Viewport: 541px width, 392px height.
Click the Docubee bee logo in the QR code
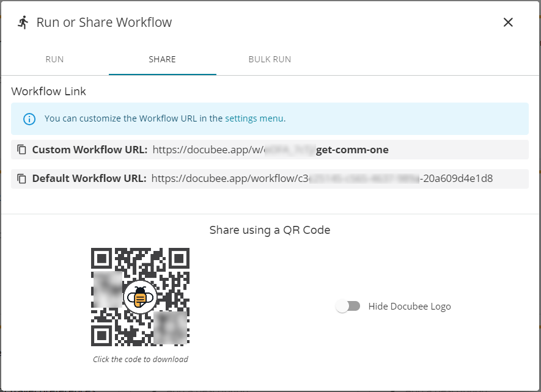pos(140,297)
